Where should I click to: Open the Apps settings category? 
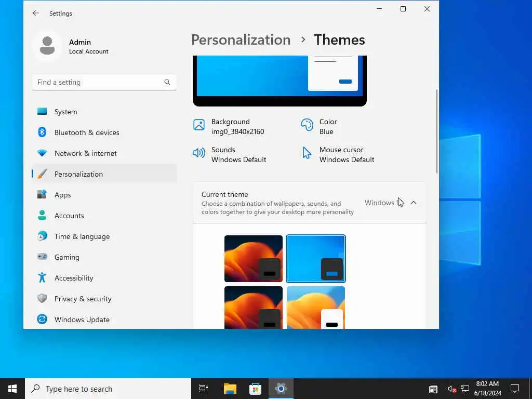104,194
